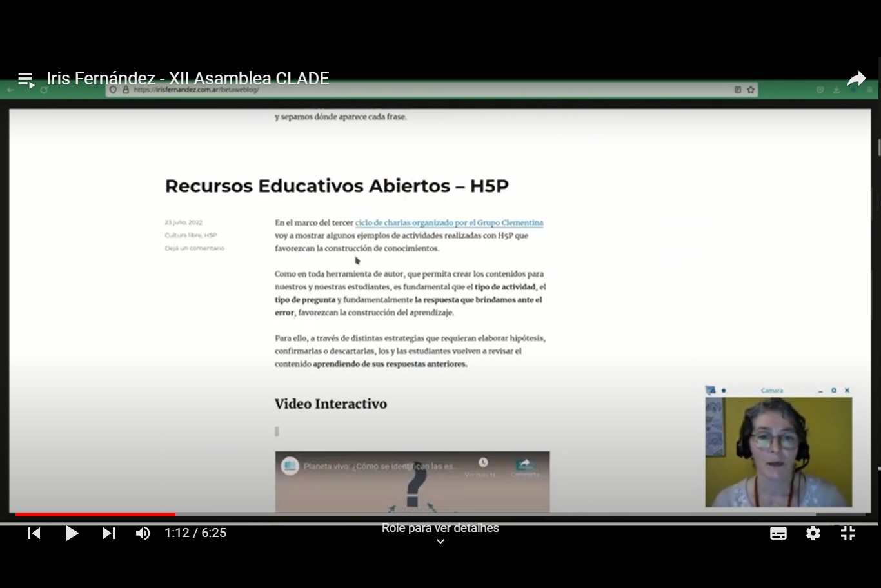The width and height of the screenshot is (881, 588).
Task: Mute the video with the speaker icon
Action: click(143, 533)
